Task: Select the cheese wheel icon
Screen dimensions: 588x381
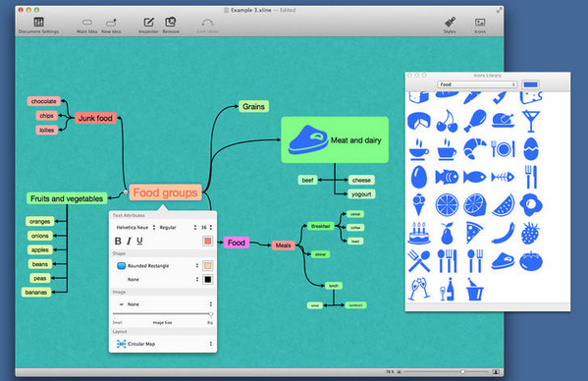Action: tap(418, 121)
